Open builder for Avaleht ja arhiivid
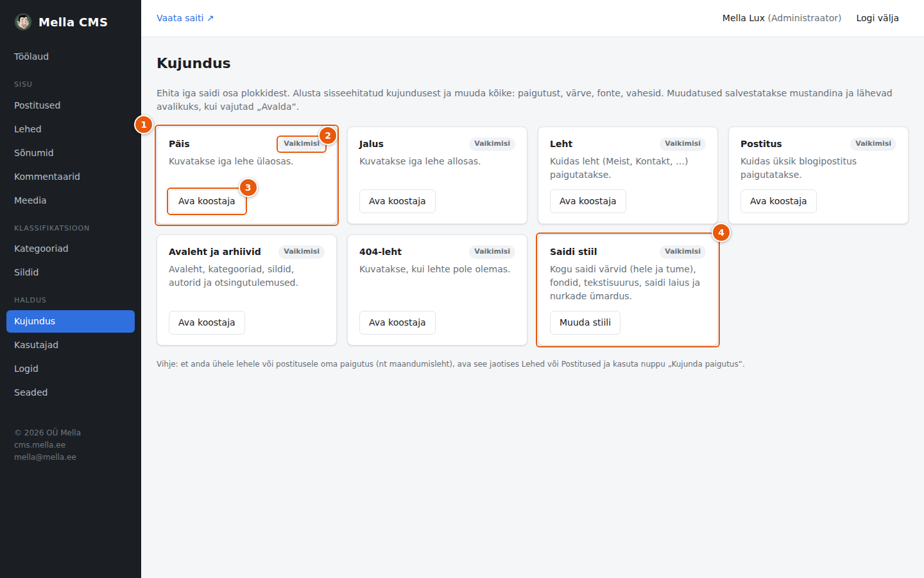924x578 pixels. click(x=207, y=322)
